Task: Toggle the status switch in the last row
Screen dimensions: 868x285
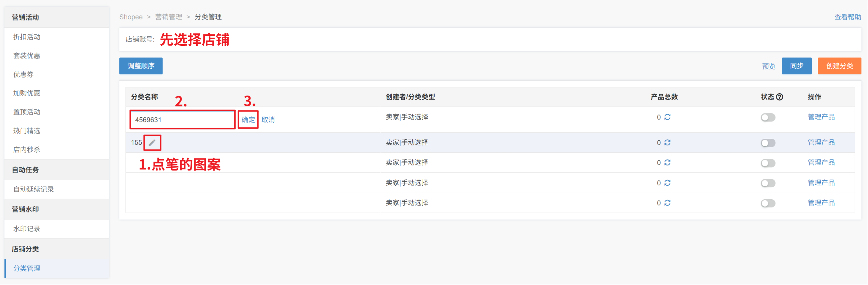Action: (x=768, y=203)
